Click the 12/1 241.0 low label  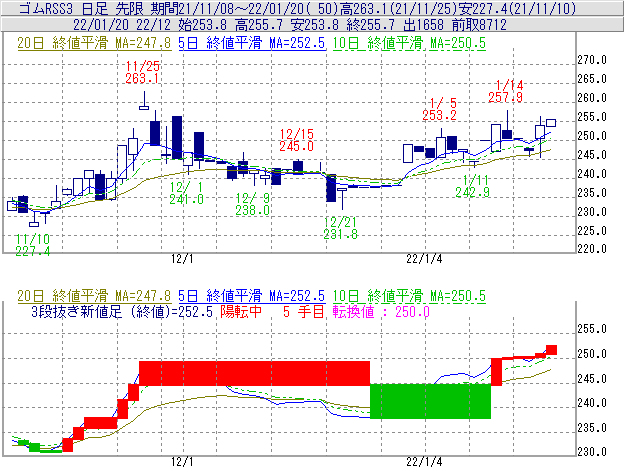186,193
